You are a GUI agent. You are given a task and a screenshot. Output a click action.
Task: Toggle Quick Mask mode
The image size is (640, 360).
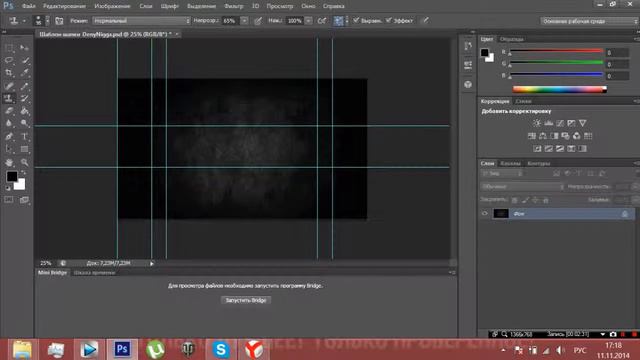pos(9,200)
